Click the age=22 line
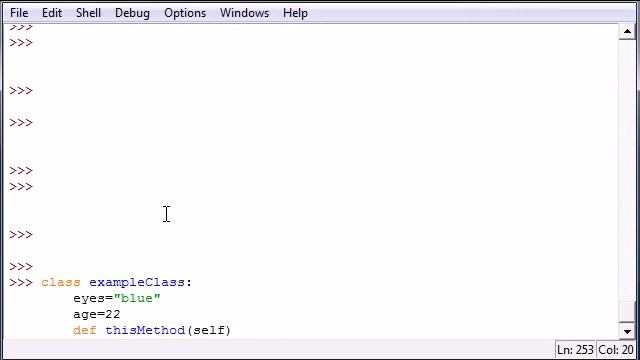This screenshot has width=640, height=360. [x=97, y=314]
